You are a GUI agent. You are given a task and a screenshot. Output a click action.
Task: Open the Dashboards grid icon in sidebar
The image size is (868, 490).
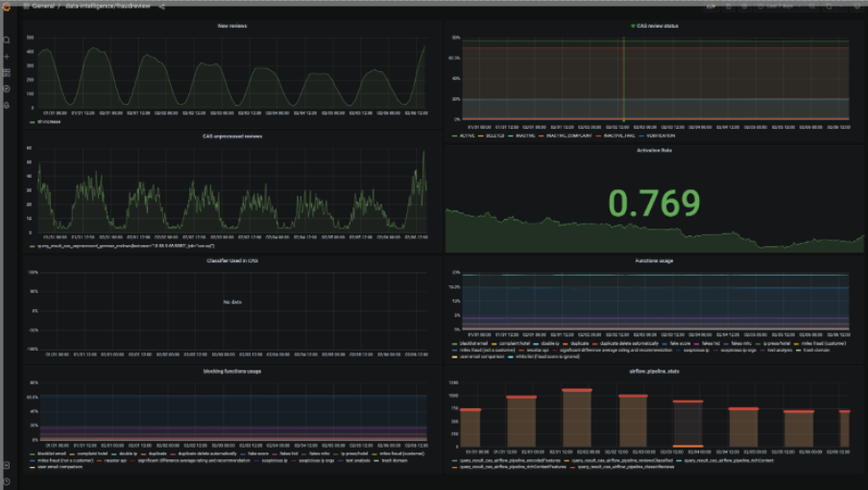click(7, 72)
